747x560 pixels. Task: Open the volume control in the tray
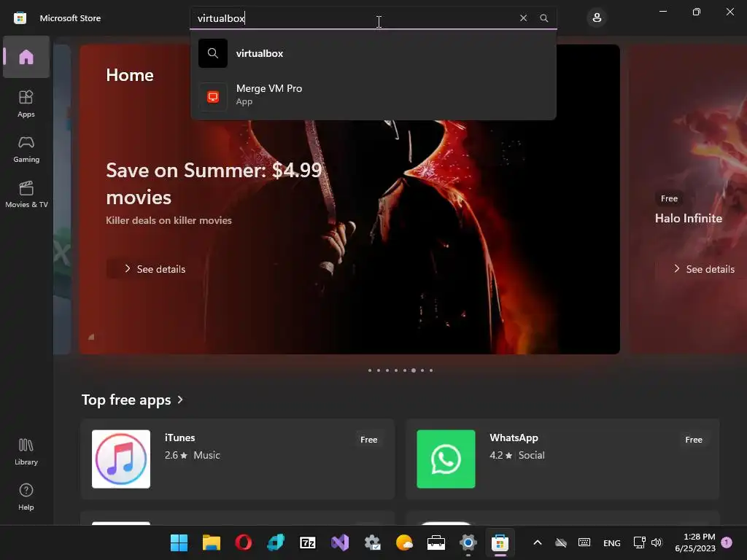click(x=657, y=542)
